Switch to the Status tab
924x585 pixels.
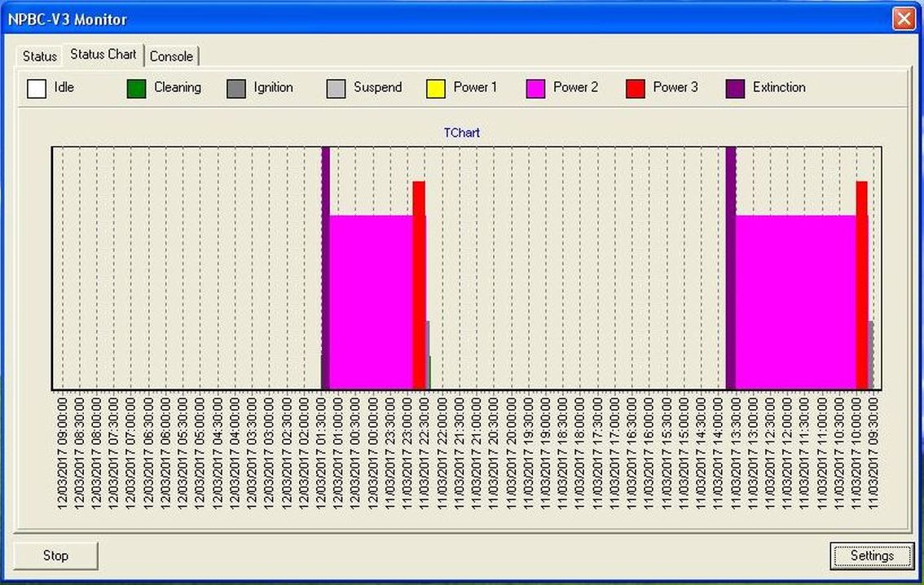pos(39,56)
